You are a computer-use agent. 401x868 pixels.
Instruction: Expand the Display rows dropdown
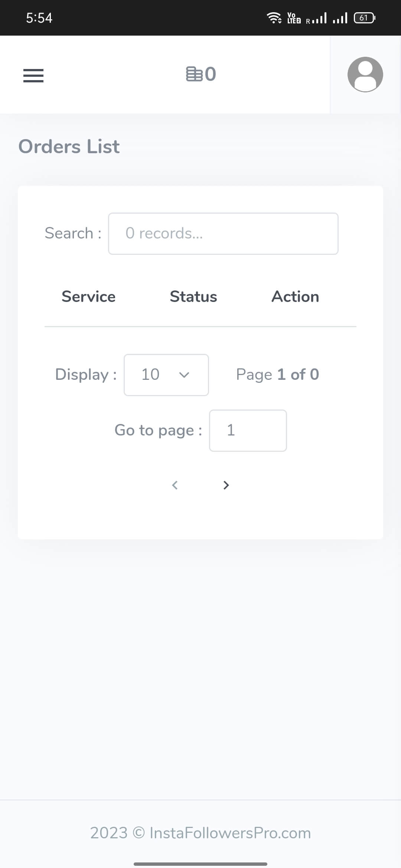pos(166,375)
